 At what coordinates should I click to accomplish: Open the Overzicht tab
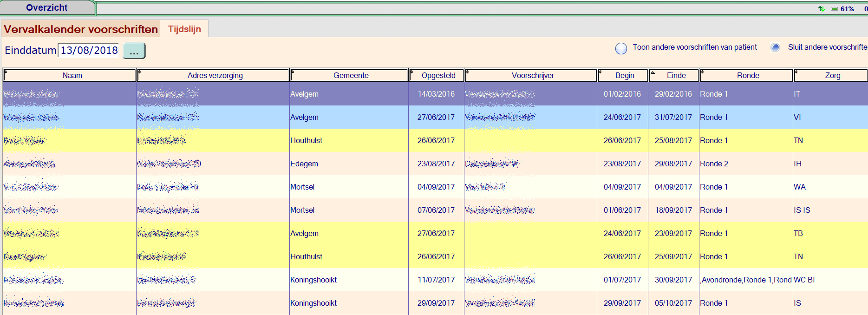tap(47, 8)
